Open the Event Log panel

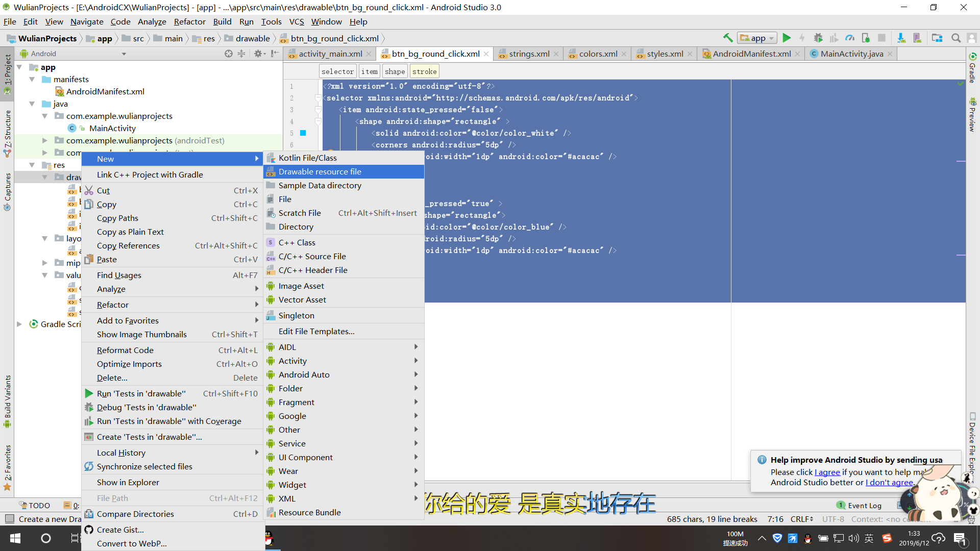859,505
